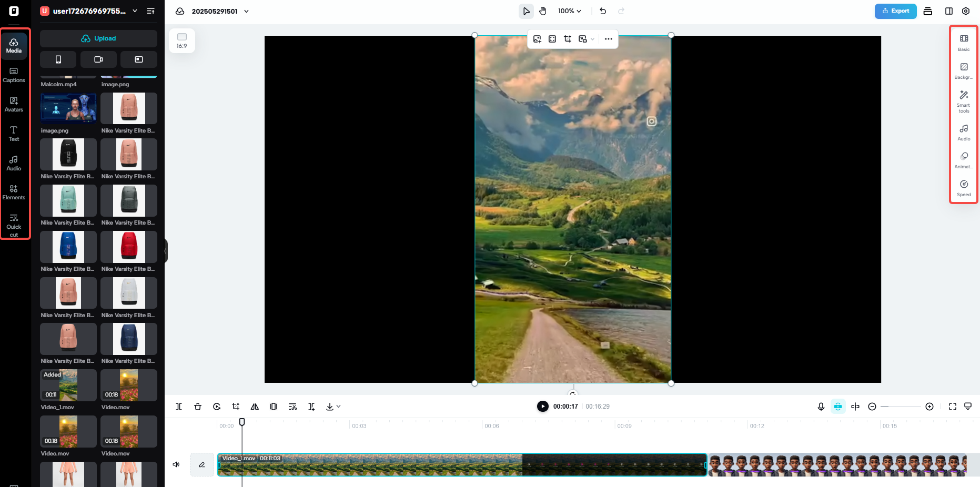Expand the download options chevron in timeline toolbar

coord(338,407)
